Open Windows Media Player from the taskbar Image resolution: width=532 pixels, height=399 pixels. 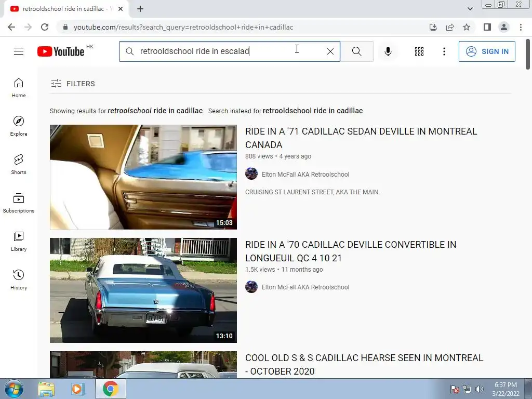pyautogui.click(x=78, y=389)
